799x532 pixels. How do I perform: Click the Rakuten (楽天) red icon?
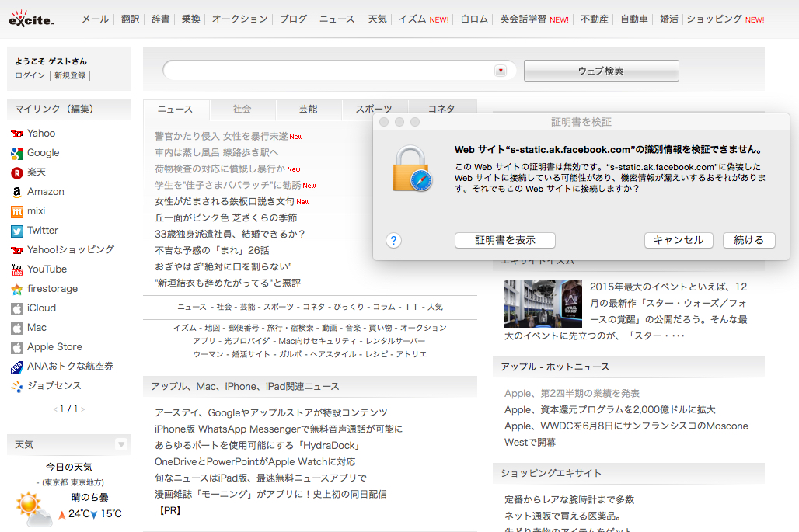17,172
